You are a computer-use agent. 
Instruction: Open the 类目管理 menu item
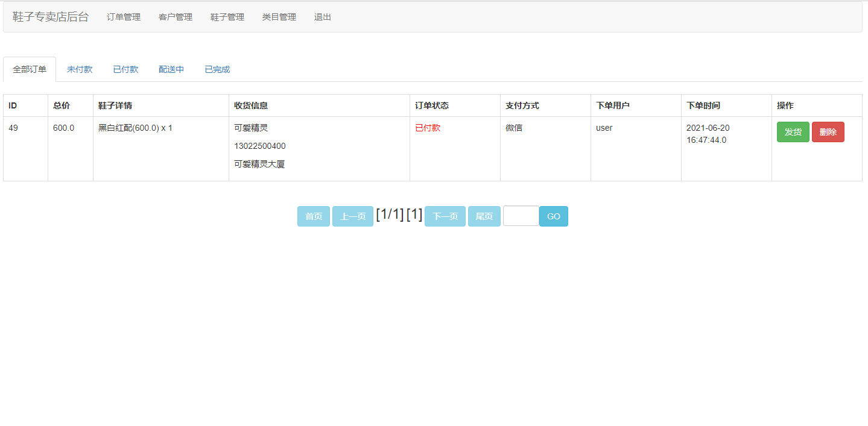(279, 17)
